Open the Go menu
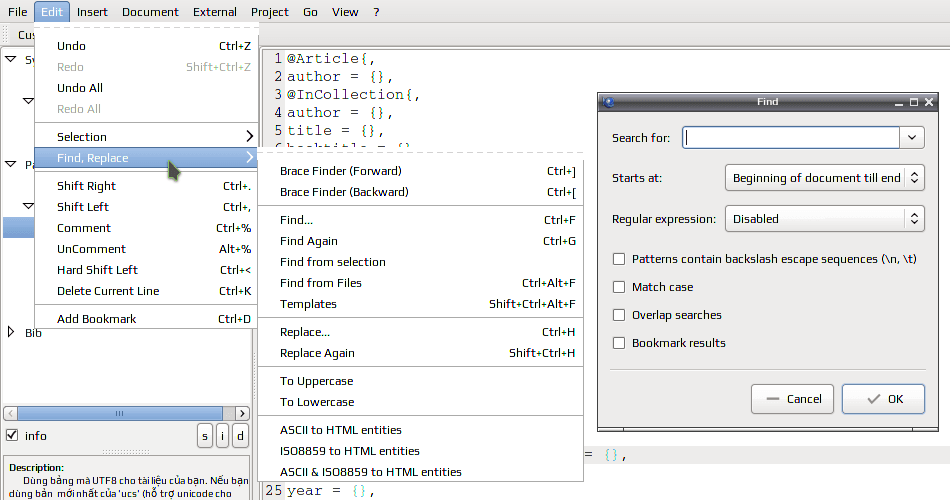The image size is (950, 500). click(310, 12)
